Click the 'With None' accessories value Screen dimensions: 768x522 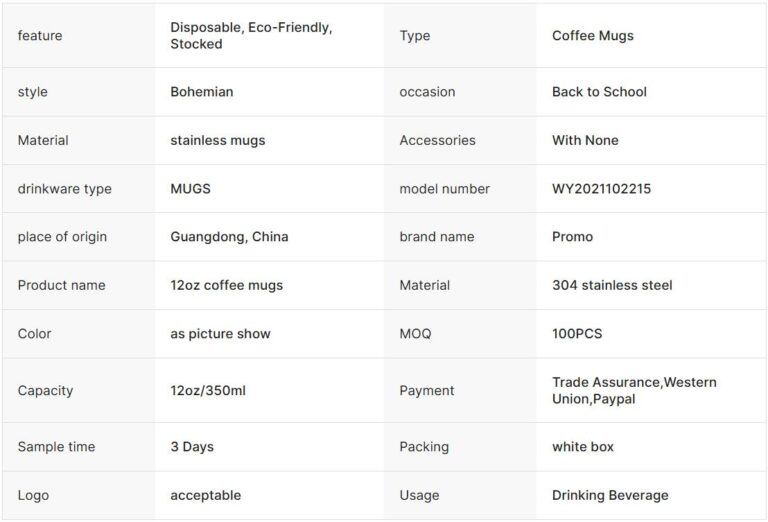(585, 140)
